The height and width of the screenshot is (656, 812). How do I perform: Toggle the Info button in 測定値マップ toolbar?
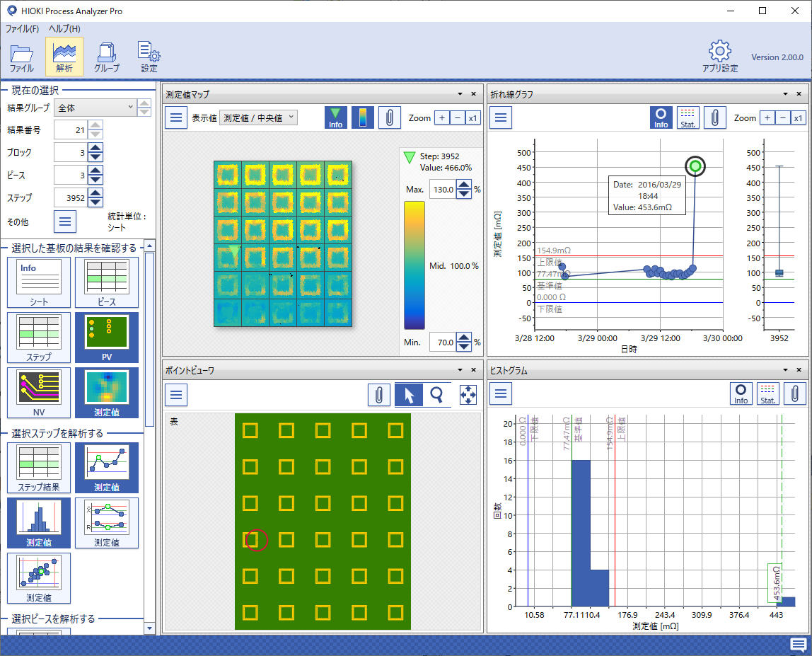click(335, 117)
